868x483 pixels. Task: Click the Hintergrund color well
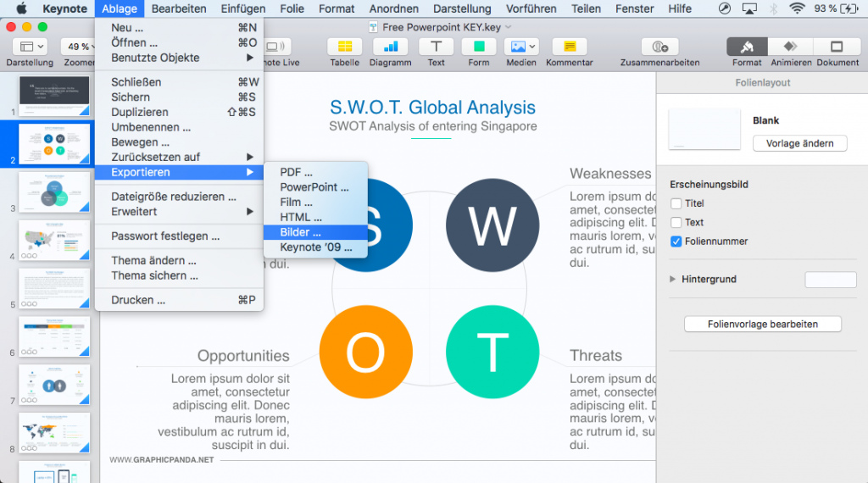click(x=831, y=280)
